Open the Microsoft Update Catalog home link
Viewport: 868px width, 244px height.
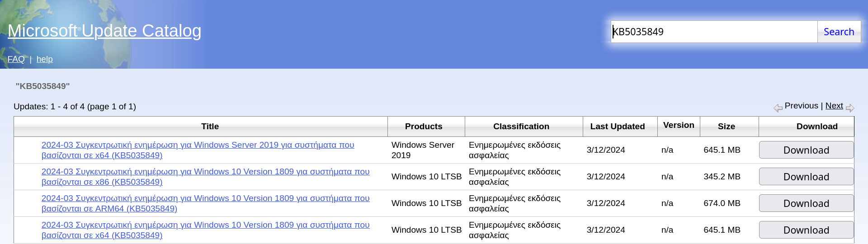point(104,31)
